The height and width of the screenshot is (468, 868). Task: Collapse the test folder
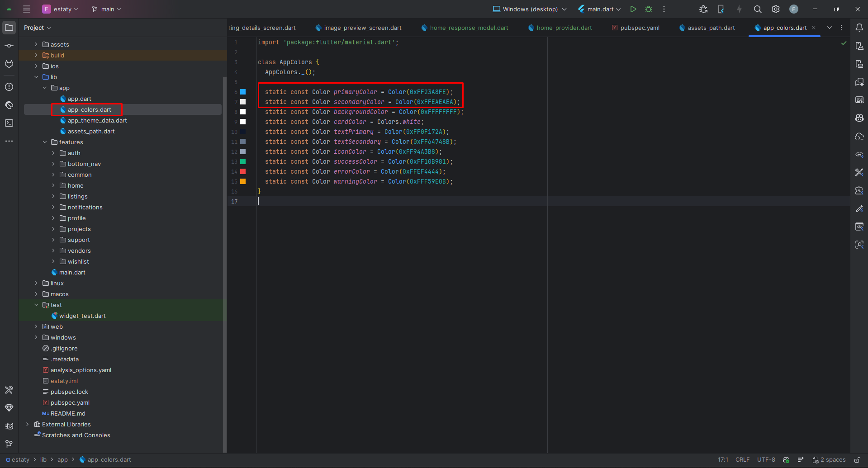[36, 305]
